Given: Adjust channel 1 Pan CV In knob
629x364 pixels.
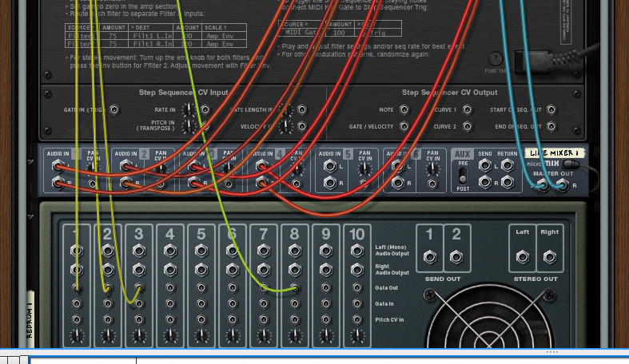Looking at the screenshot, I should tap(93, 168).
